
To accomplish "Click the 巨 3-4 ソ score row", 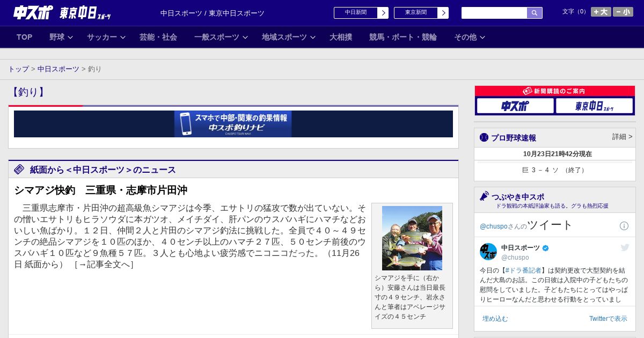I will pyautogui.click(x=554, y=170).
